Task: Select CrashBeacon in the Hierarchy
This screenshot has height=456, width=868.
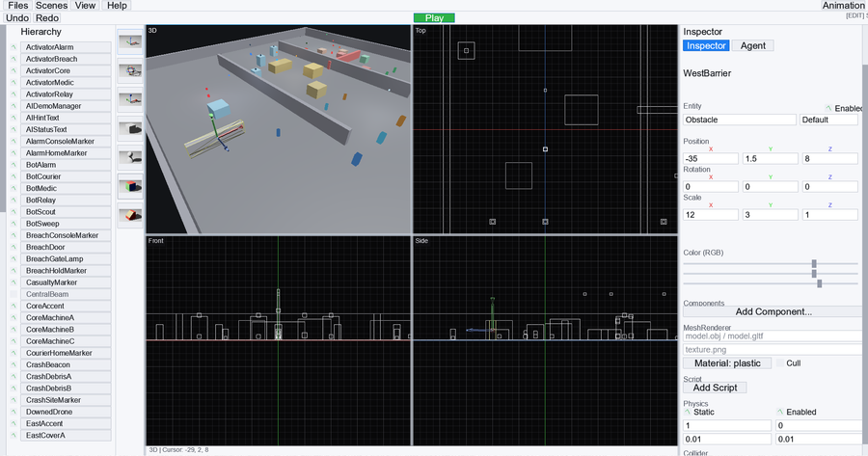Action: [x=66, y=364]
